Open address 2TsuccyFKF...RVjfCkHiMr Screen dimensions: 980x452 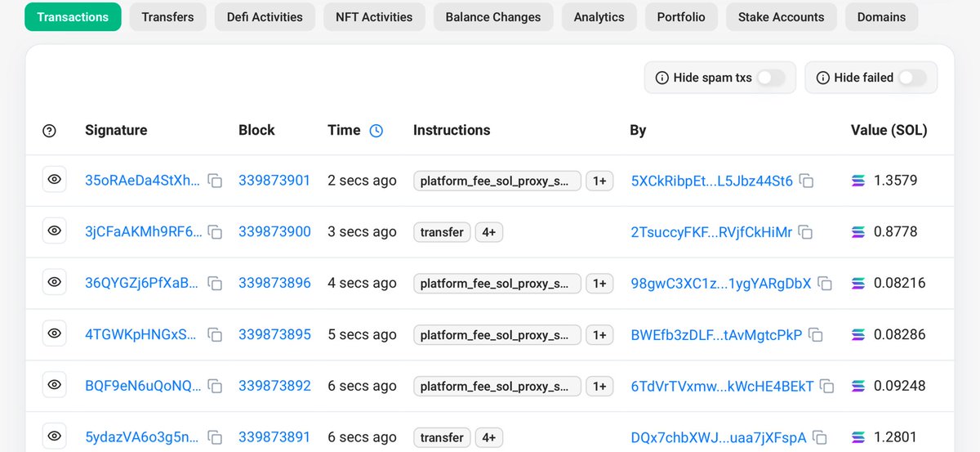click(x=711, y=232)
